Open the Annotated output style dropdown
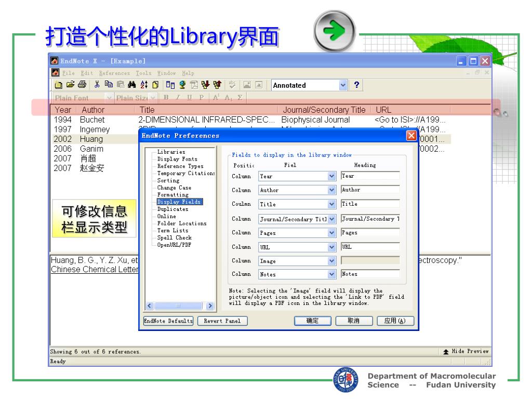The width and height of the screenshot is (532, 399). (x=343, y=85)
